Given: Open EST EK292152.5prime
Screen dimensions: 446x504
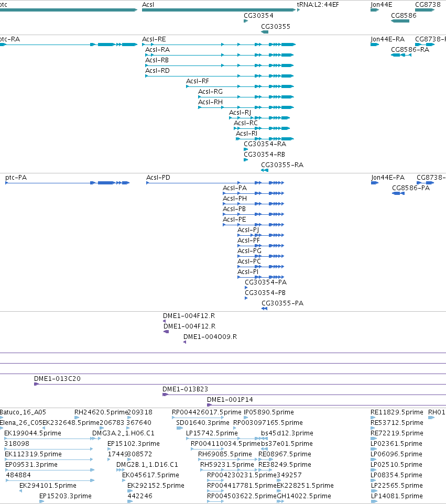Looking at the screenshot, I should (156, 485).
